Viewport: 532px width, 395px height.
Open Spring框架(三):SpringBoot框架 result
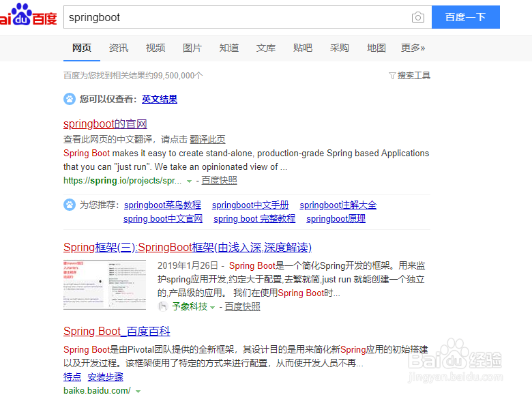pos(188,248)
